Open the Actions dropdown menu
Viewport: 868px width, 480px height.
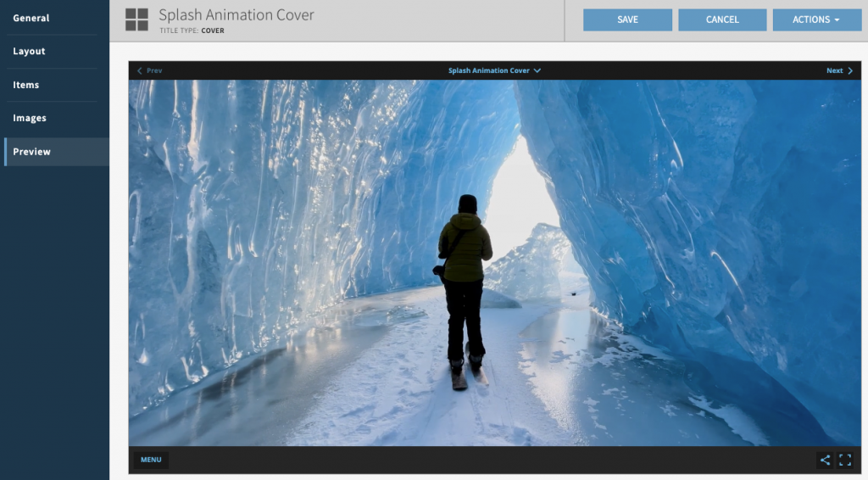point(816,20)
